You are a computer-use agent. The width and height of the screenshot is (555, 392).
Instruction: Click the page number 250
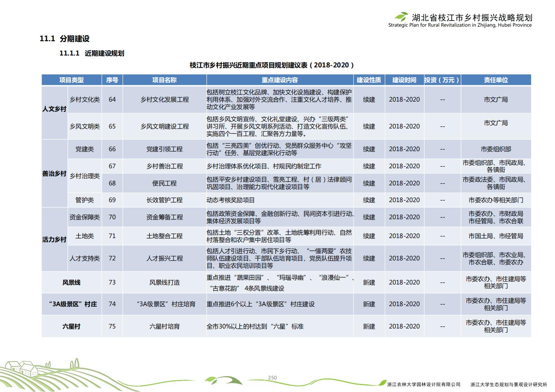coord(272,378)
